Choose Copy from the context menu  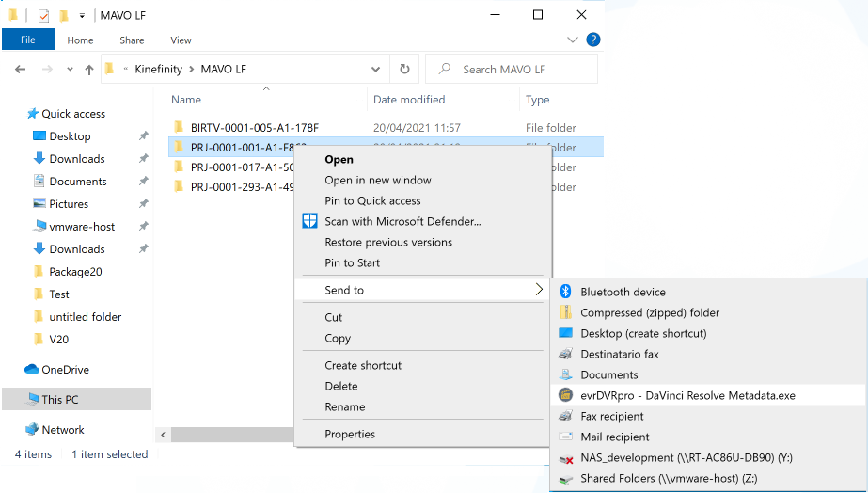coord(423,338)
